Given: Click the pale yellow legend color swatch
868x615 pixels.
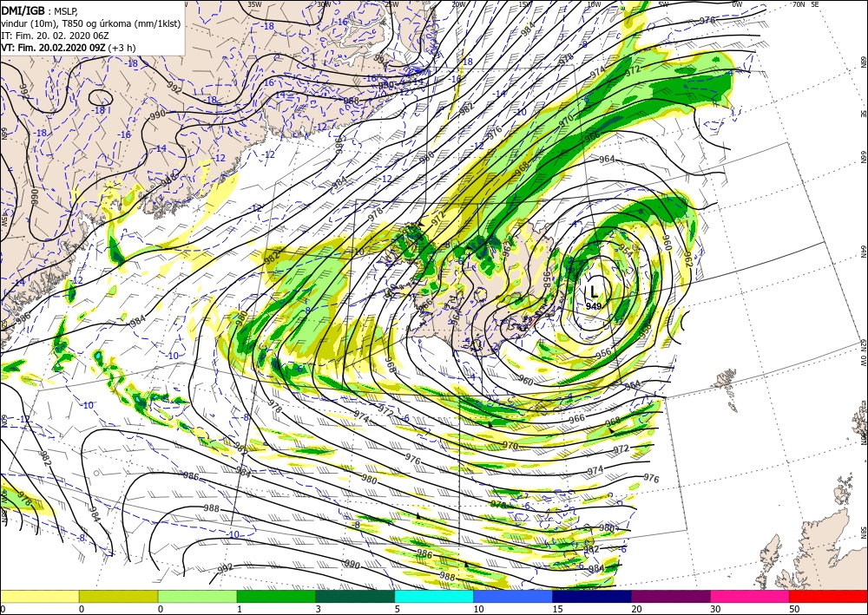Looking at the screenshot, I should coord(39,596).
